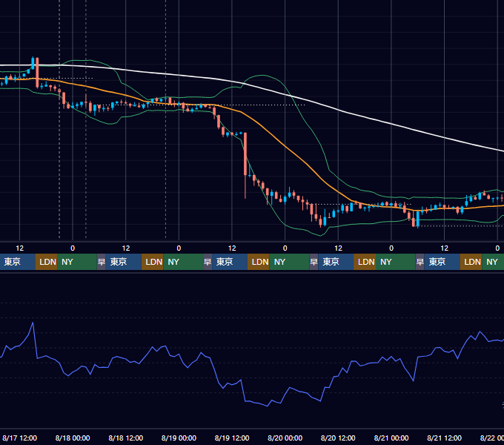Click the 8/20 12:00 date label
The width and height of the screenshot is (504, 445).
[338, 438]
